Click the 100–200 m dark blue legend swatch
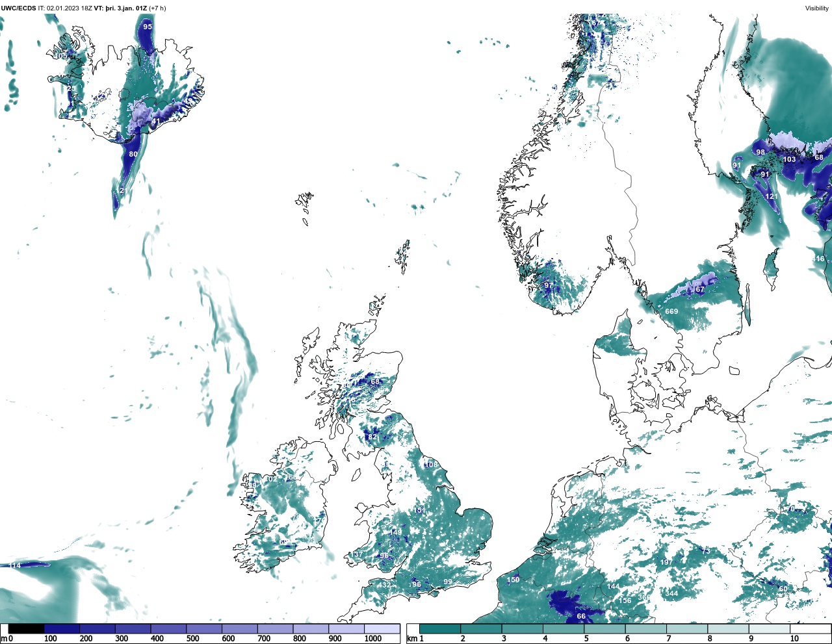The width and height of the screenshot is (832, 644). (x=62, y=628)
